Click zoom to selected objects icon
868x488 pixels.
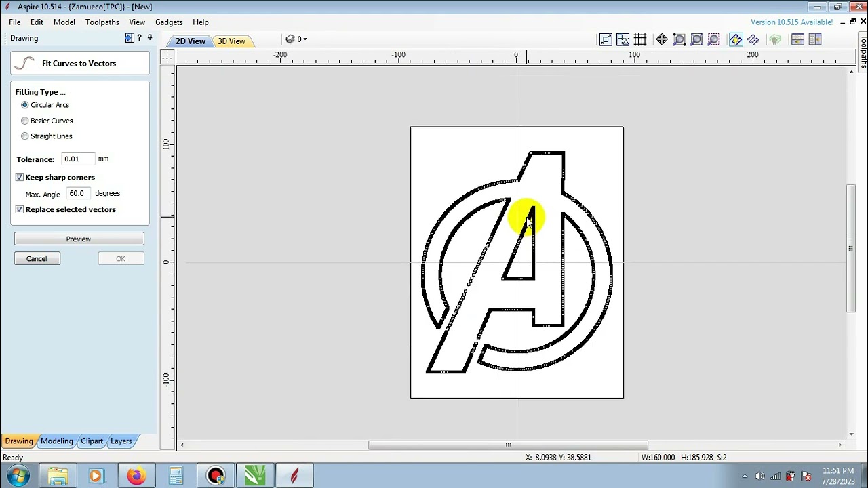click(713, 39)
